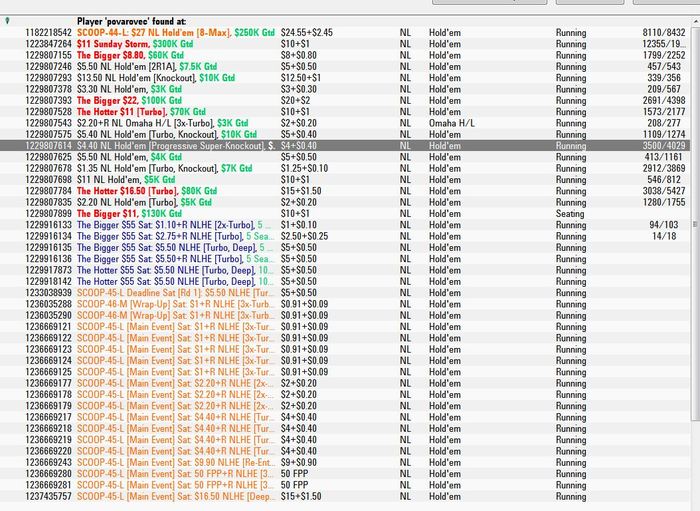Select The Hotter $11 [Turbo], $70K Gtd
Image resolution: width=700 pixels, height=511 pixels.
click(345, 112)
